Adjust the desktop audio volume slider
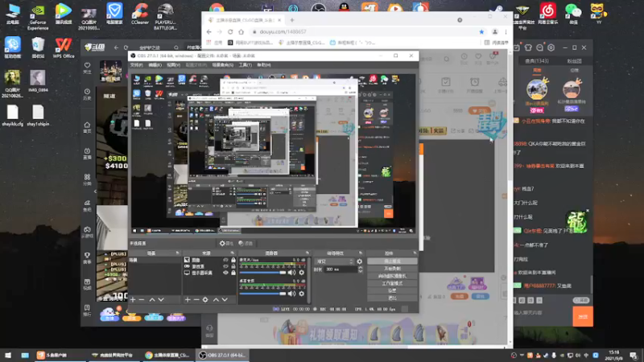 coord(262,294)
